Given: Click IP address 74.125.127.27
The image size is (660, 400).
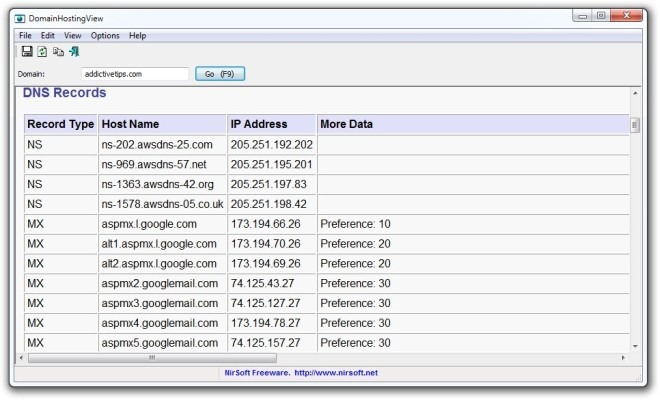Looking at the screenshot, I should [266, 303].
